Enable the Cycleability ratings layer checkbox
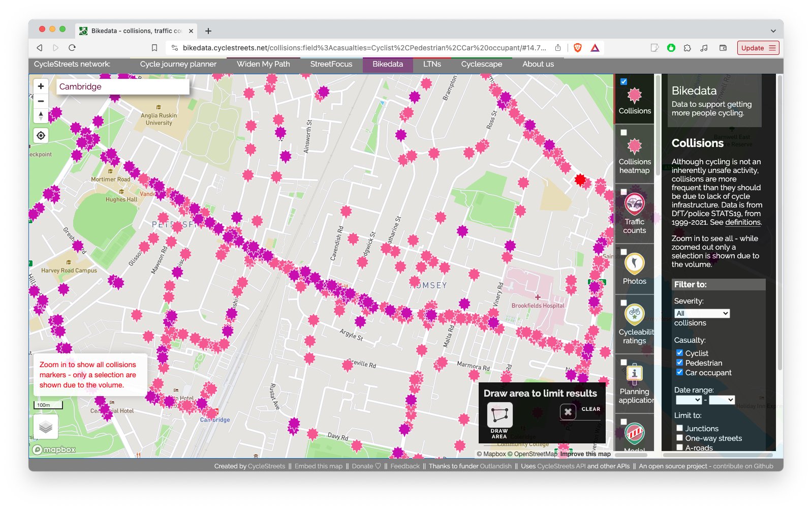Viewport: 812px width, 509px height. pos(623,303)
